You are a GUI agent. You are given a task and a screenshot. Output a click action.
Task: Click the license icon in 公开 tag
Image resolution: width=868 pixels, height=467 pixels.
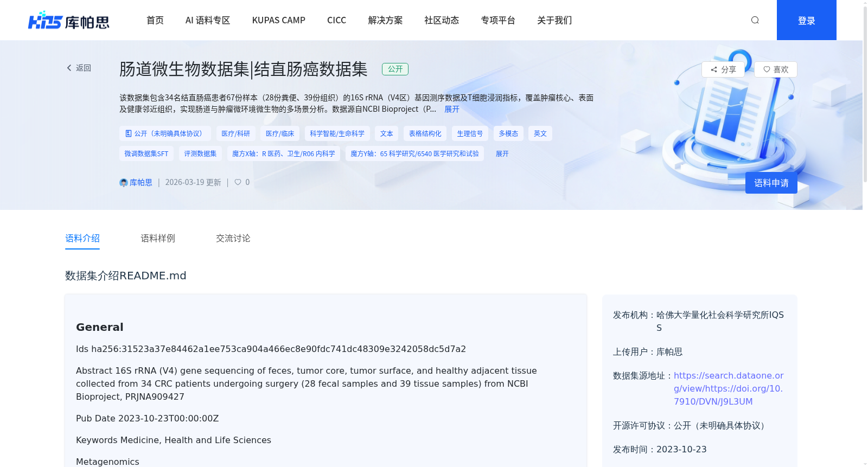[x=129, y=133]
